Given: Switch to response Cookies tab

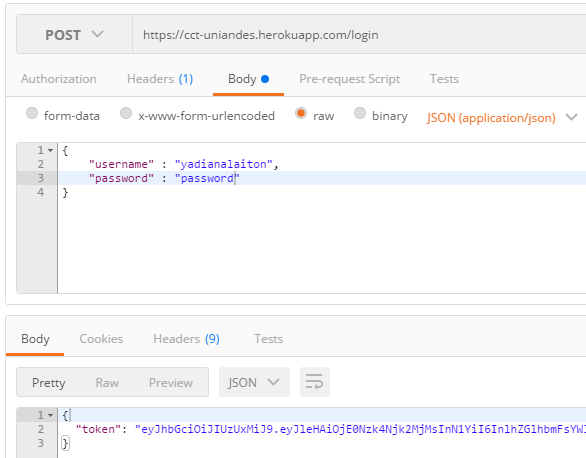Looking at the screenshot, I should [101, 338].
